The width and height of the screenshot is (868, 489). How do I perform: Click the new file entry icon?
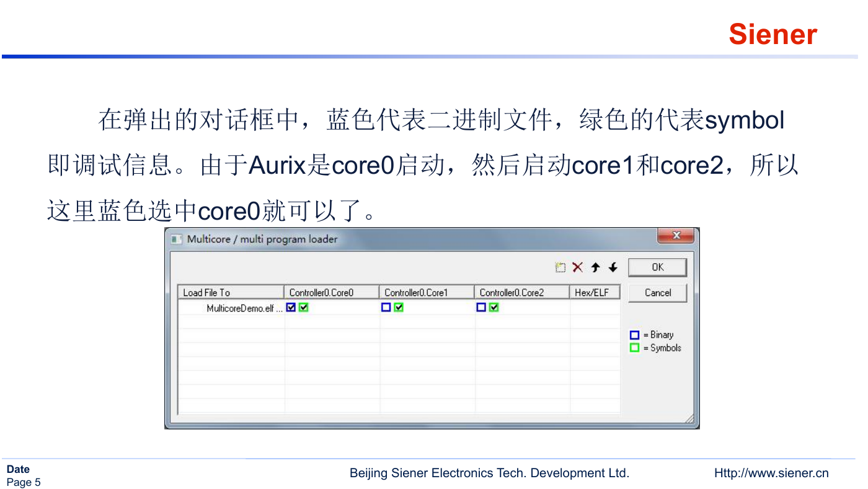560,267
